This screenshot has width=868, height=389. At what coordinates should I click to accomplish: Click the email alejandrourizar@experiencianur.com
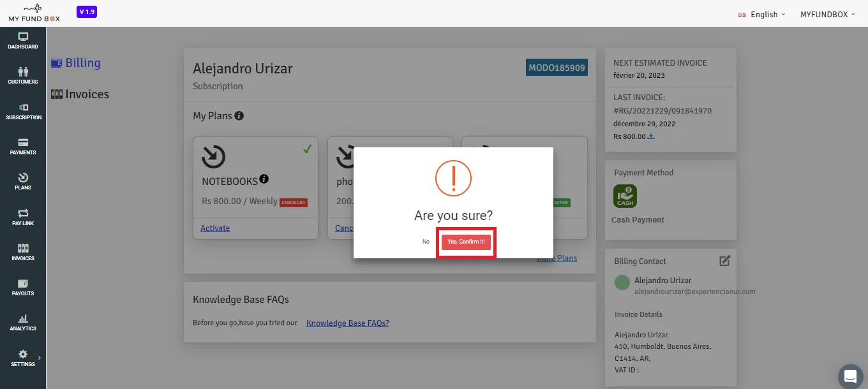695,291
